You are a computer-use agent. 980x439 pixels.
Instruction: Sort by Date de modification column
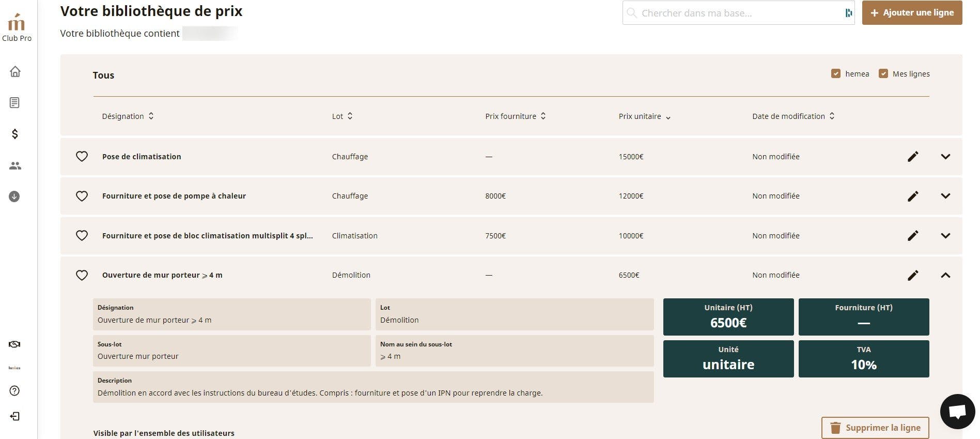click(793, 116)
